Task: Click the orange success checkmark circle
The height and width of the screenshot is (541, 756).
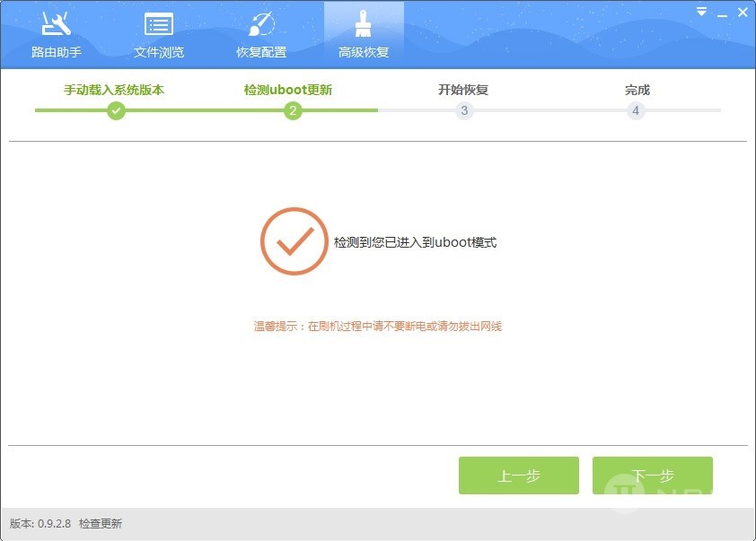Action: (294, 241)
